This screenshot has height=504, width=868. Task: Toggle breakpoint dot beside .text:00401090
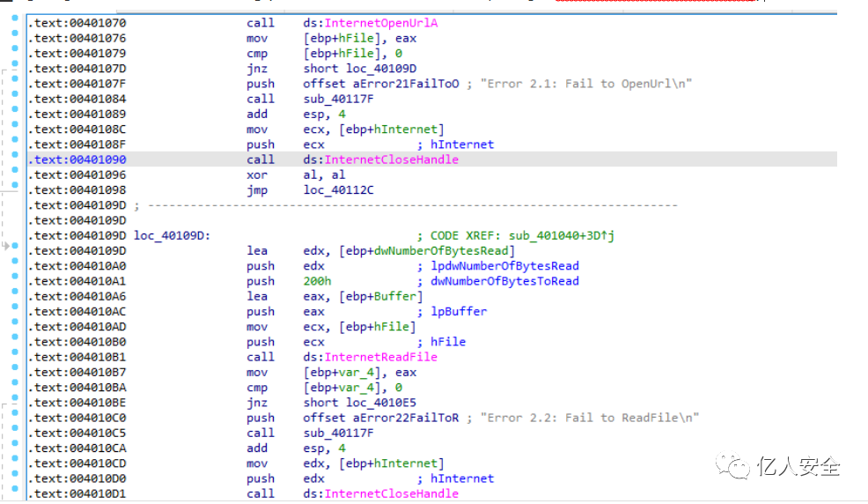click(15, 154)
